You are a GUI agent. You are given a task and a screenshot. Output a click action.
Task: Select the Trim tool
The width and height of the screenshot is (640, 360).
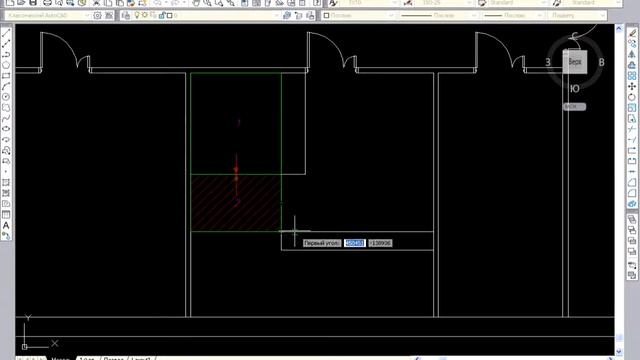point(632,129)
